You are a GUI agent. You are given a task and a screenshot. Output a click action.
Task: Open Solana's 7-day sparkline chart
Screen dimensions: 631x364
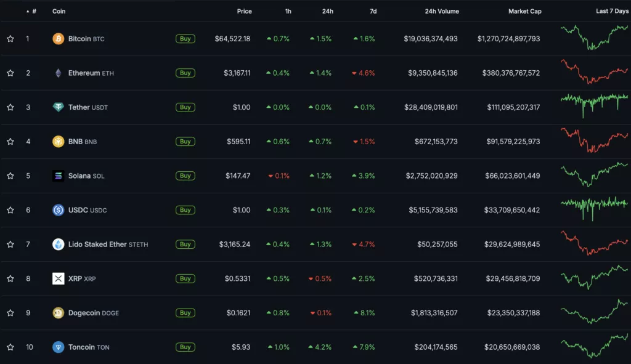pyautogui.click(x=595, y=174)
